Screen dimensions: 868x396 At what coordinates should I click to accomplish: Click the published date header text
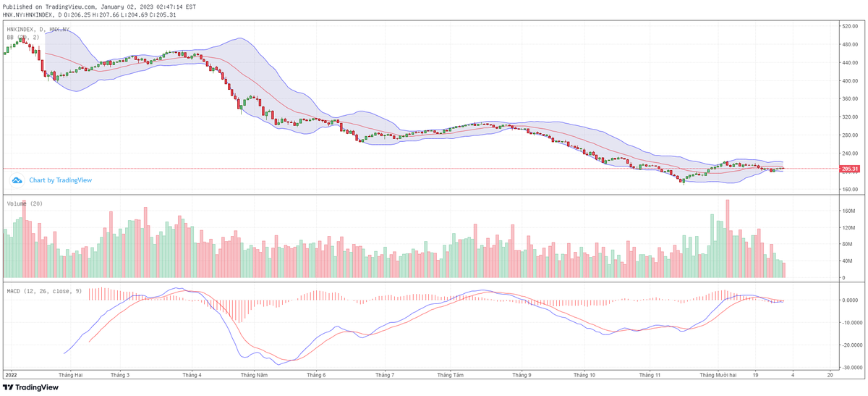99,7
